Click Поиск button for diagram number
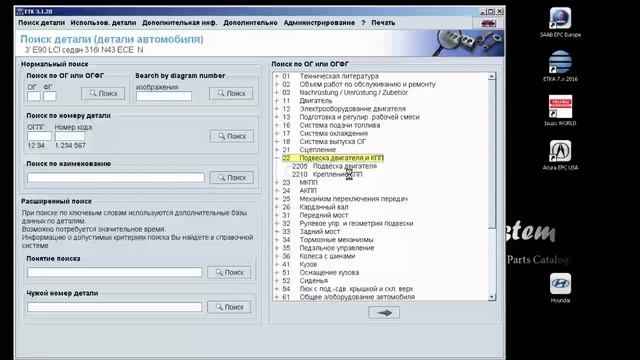This screenshot has height=360, width=640. coord(231,93)
